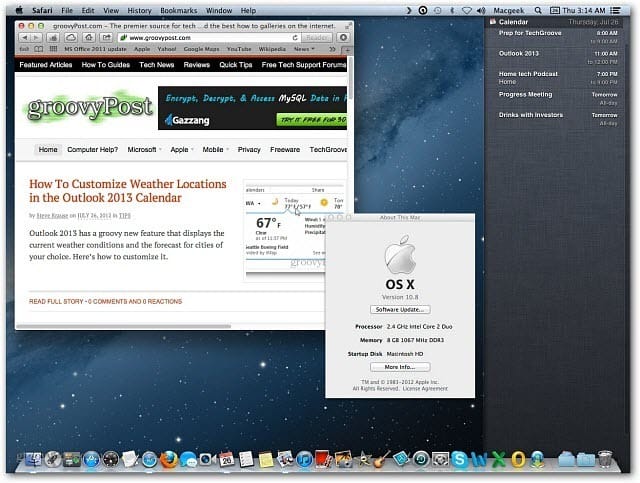Click Safari's Forward arrow button
Image resolution: width=640 pixels, height=483 pixels.
point(36,38)
